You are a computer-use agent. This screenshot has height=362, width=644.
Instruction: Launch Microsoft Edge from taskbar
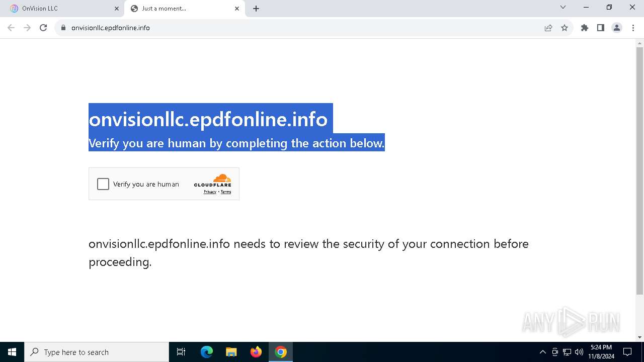(x=207, y=352)
